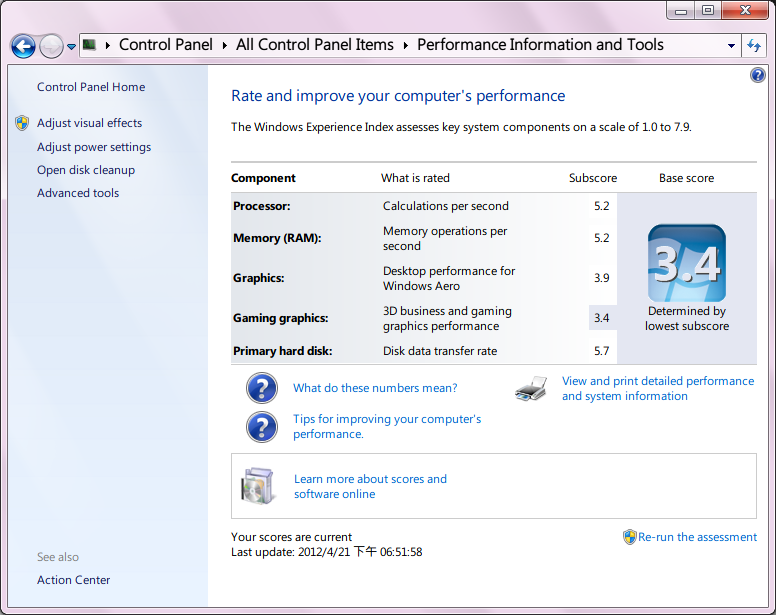Viewport: 776px width, 615px height.
Task: Select the Graphics row label
Action: point(259,278)
